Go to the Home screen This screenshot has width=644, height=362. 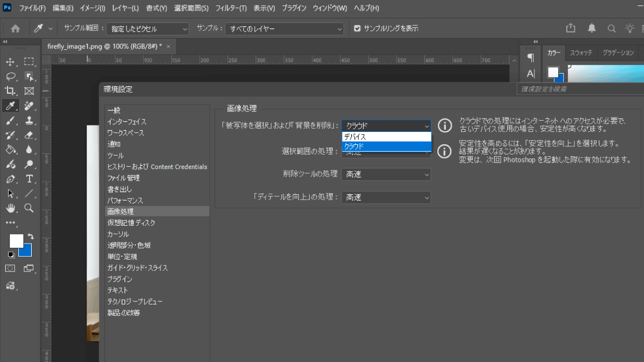click(16, 28)
